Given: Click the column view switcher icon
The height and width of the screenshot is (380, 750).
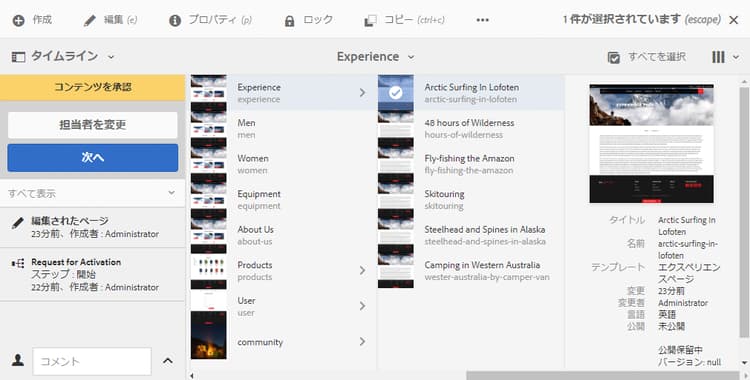Looking at the screenshot, I should 718,57.
